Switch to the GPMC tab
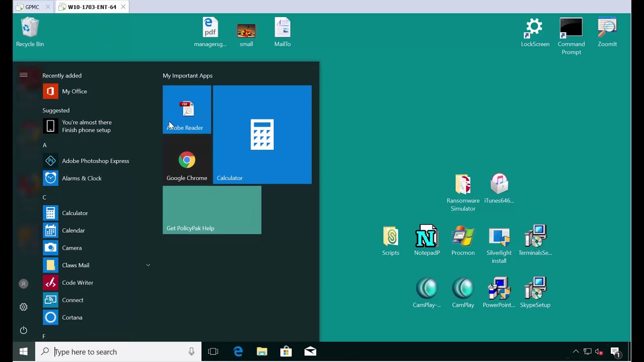Viewport: 644px width, 362px height. click(32, 7)
